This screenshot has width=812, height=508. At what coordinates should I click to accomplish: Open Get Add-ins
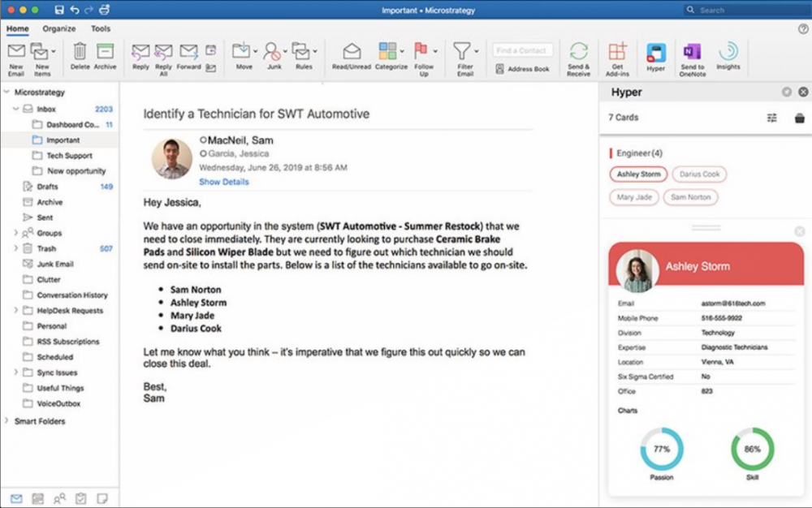pos(617,51)
